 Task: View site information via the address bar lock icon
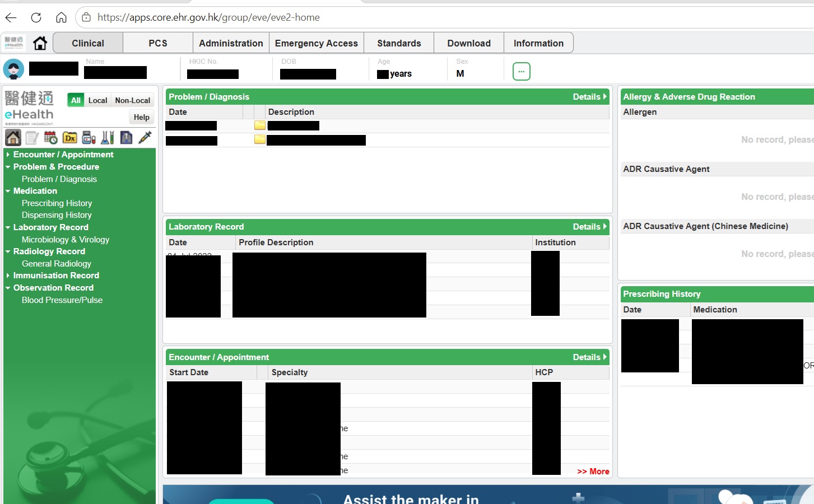coord(86,17)
